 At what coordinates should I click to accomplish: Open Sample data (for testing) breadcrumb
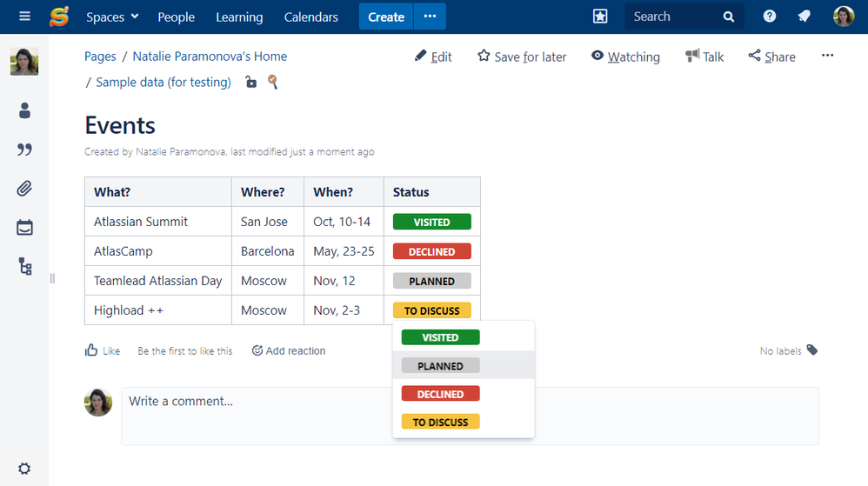(164, 83)
